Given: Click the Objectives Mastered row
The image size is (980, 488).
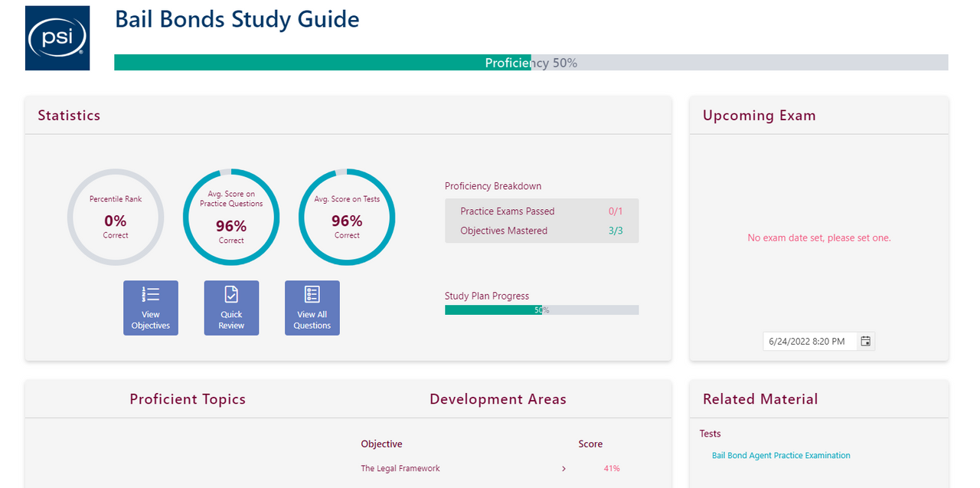Looking at the screenshot, I should (541, 231).
